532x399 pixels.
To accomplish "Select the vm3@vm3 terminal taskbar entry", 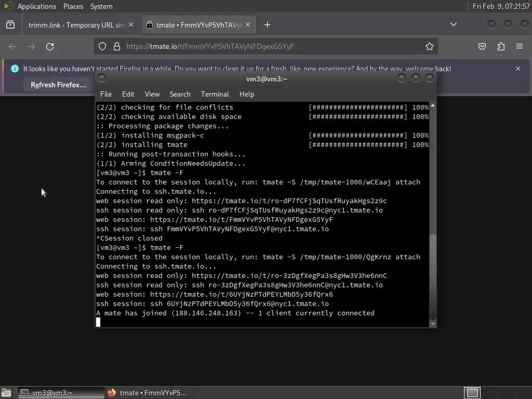I will 61,393.
